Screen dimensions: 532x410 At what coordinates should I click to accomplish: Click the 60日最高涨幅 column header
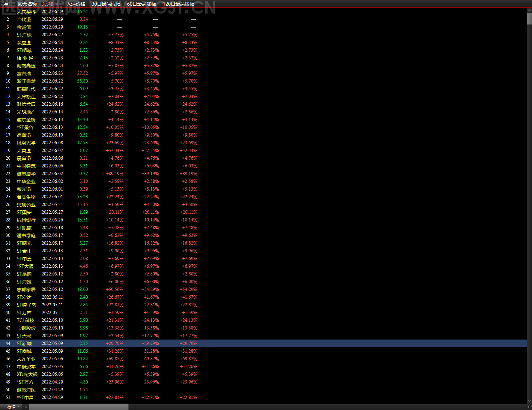pos(142,4)
